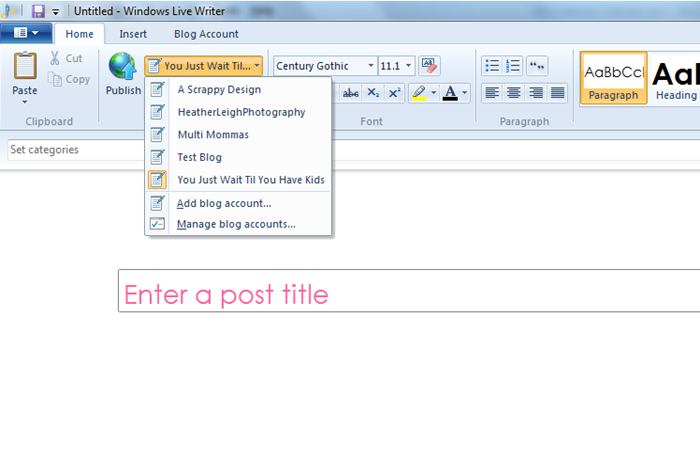Align text to the right
The width and height of the screenshot is (700, 476).
535,93
